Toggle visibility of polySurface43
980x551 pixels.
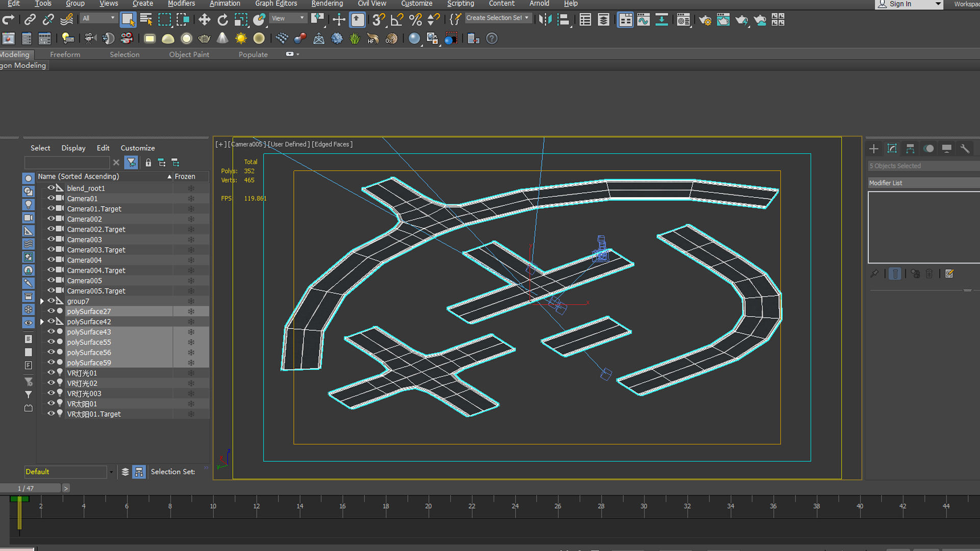coord(51,332)
